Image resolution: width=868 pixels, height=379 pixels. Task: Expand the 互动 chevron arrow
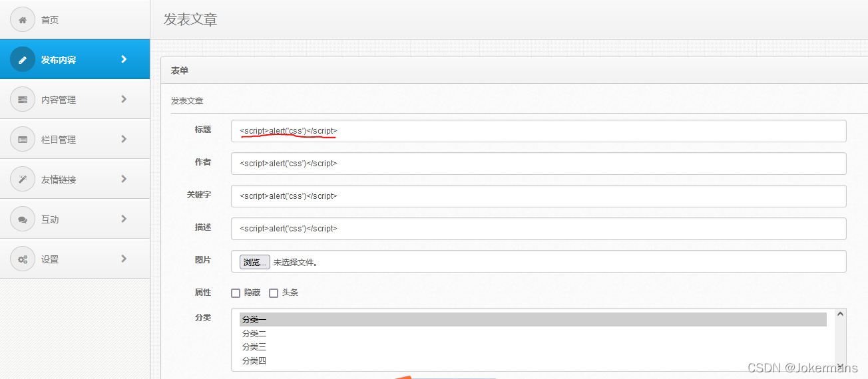tap(124, 219)
